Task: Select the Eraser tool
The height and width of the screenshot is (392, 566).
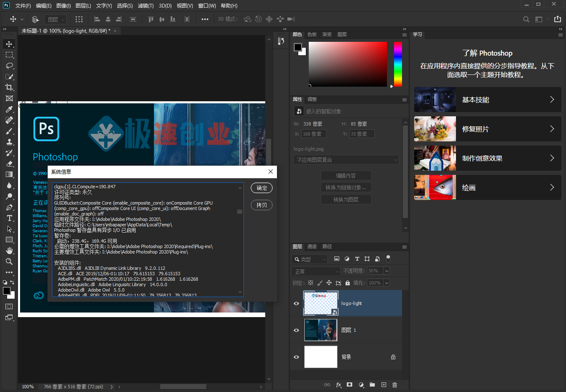Action: point(9,164)
